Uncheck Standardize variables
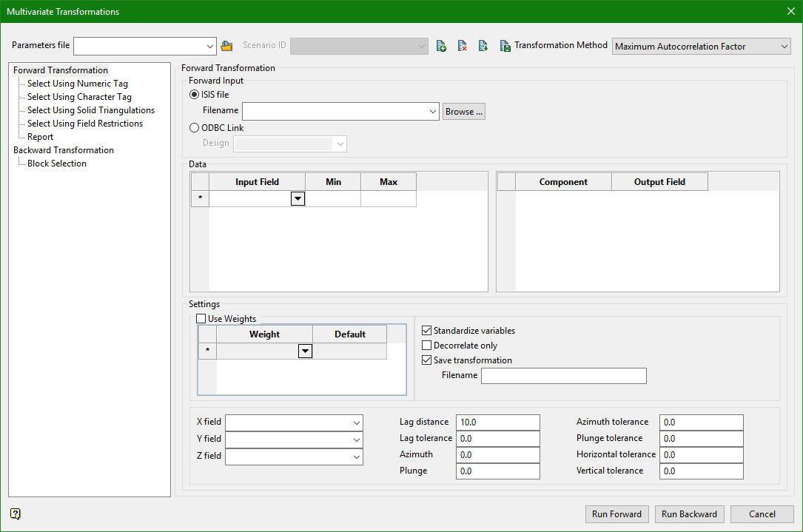803x532 pixels. [426, 331]
